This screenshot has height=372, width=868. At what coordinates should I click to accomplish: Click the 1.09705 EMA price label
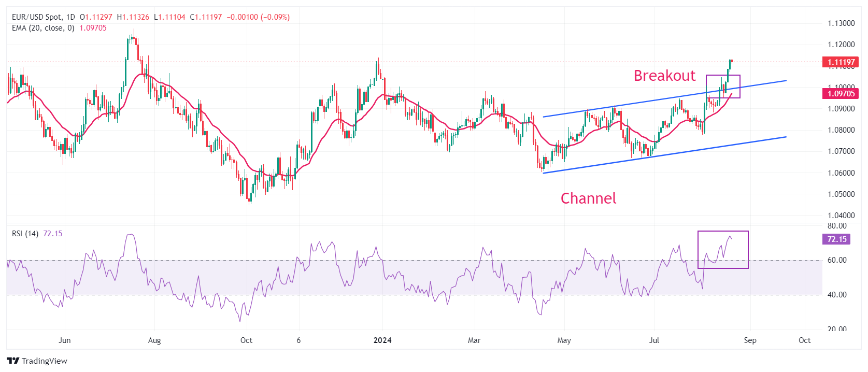pos(841,94)
